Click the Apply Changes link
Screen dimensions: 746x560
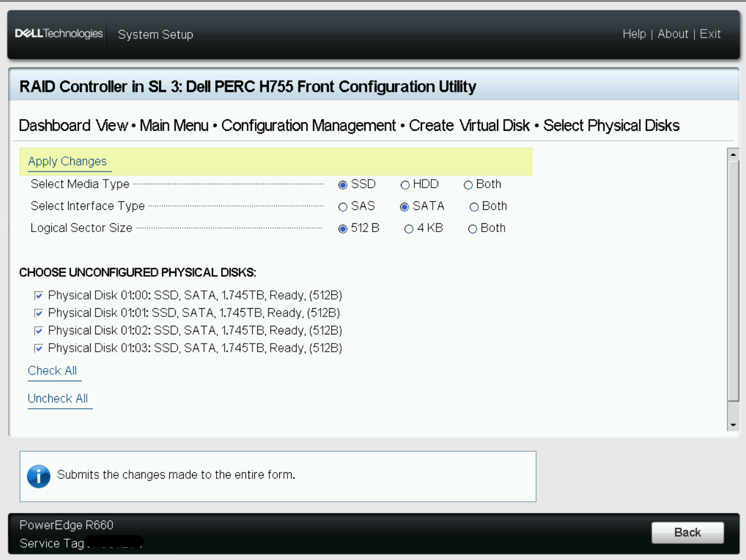(68, 161)
